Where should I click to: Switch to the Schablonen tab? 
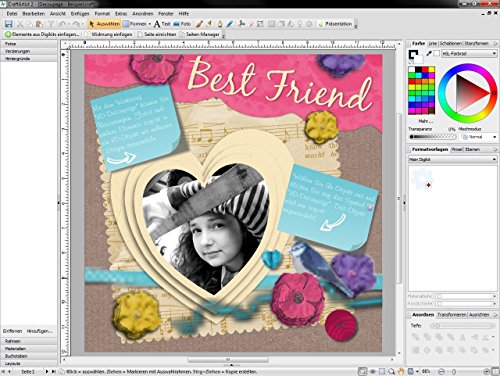click(x=450, y=43)
